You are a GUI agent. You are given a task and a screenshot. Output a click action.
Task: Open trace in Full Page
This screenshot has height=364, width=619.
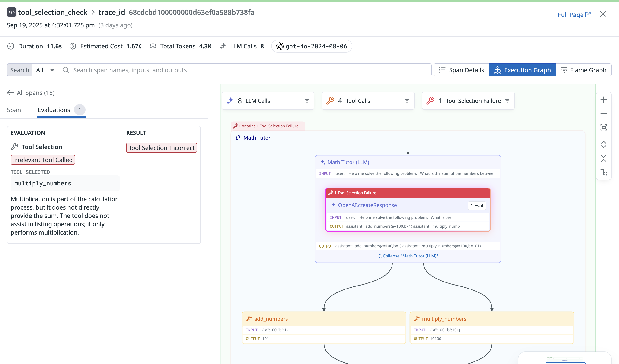click(x=574, y=15)
